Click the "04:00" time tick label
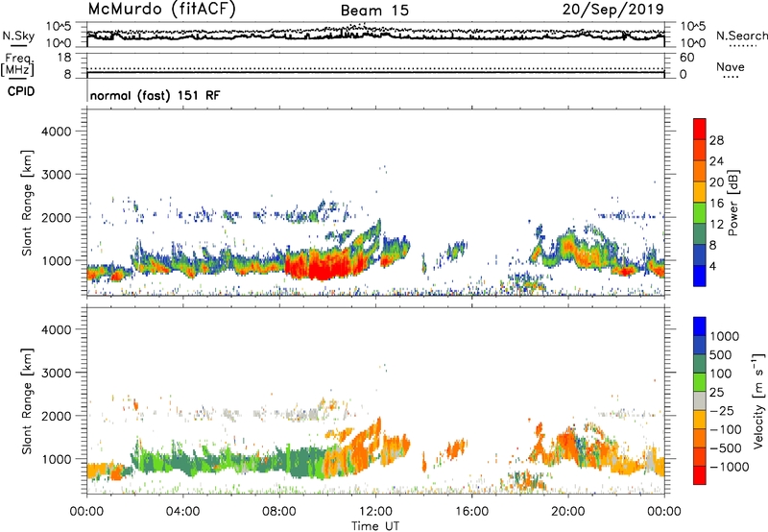The image size is (768, 532). point(182,512)
